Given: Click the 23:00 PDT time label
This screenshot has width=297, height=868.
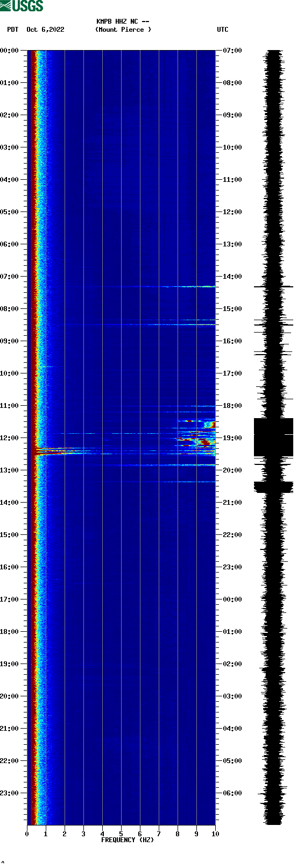Looking at the screenshot, I should coord(9,793).
